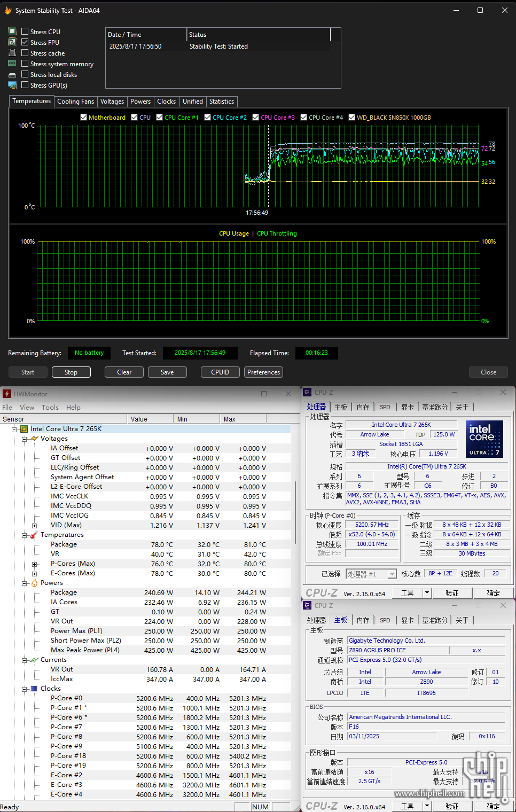Open the tools dropdown arrow in upper CPU-Z

(x=426, y=593)
